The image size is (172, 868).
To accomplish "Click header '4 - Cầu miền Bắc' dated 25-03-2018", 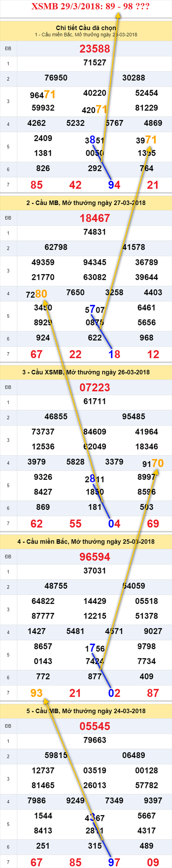I will [86, 541].
